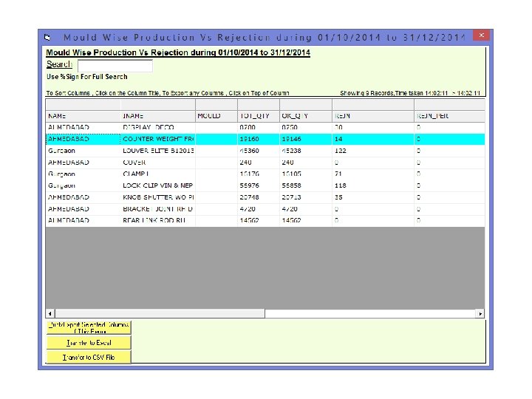Click the 55976 total quantity cell
The width and height of the screenshot is (532, 399).
(x=259, y=185)
